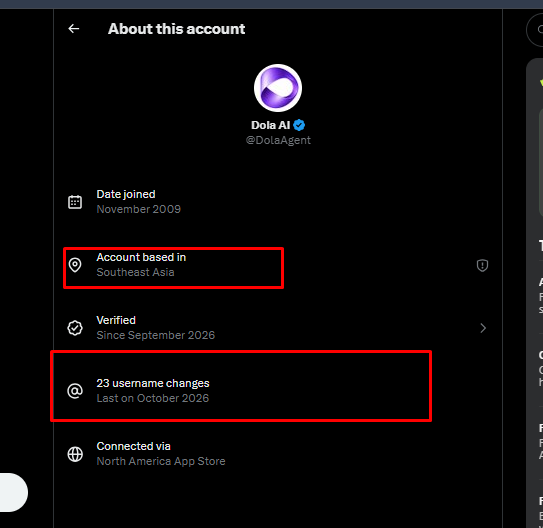The height and width of the screenshot is (528, 543).
Task: Open the @DolaAgent handle
Action: click(278, 140)
